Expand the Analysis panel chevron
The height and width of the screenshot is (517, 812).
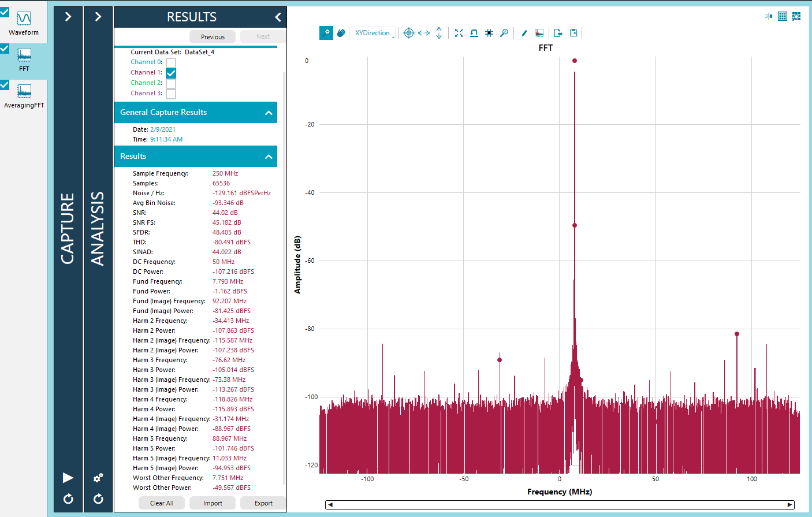[x=98, y=17]
